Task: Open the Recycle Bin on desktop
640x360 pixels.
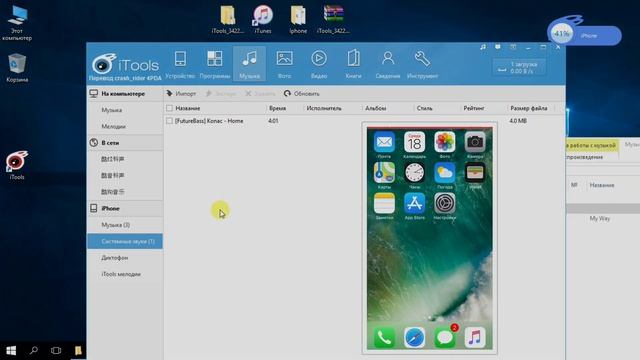Action: click(17, 68)
